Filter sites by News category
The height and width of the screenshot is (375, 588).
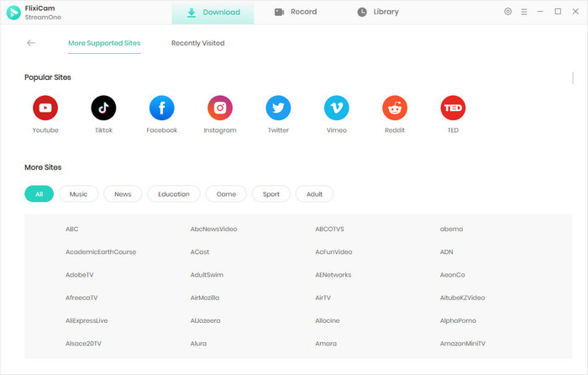[123, 194]
